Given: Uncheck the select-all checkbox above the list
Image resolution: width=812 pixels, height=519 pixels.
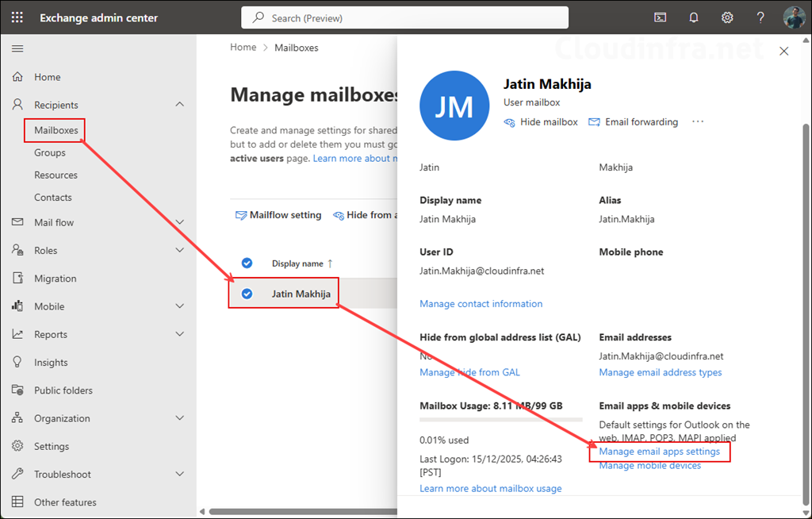Looking at the screenshot, I should (x=247, y=262).
